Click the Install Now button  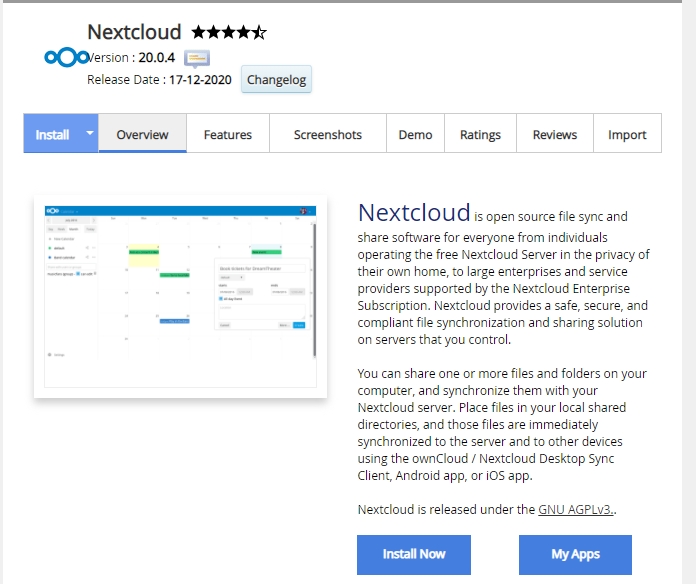click(414, 554)
